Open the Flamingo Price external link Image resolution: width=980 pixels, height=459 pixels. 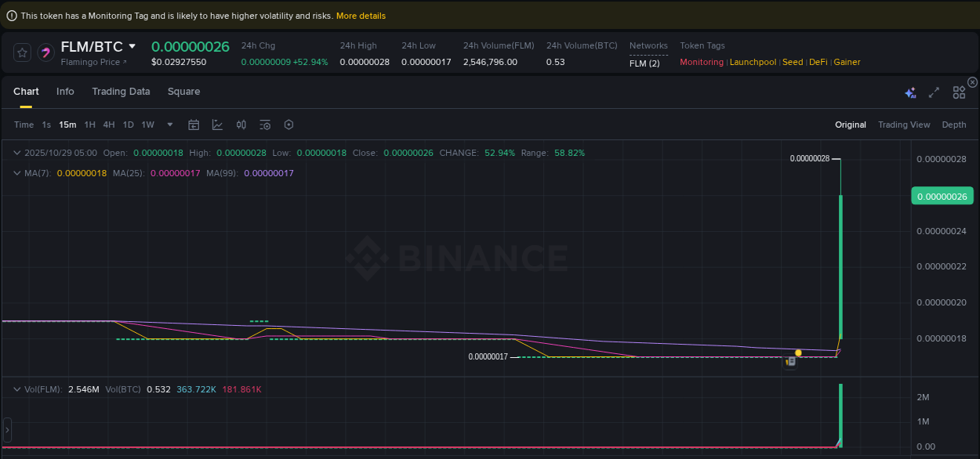pos(94,61)
